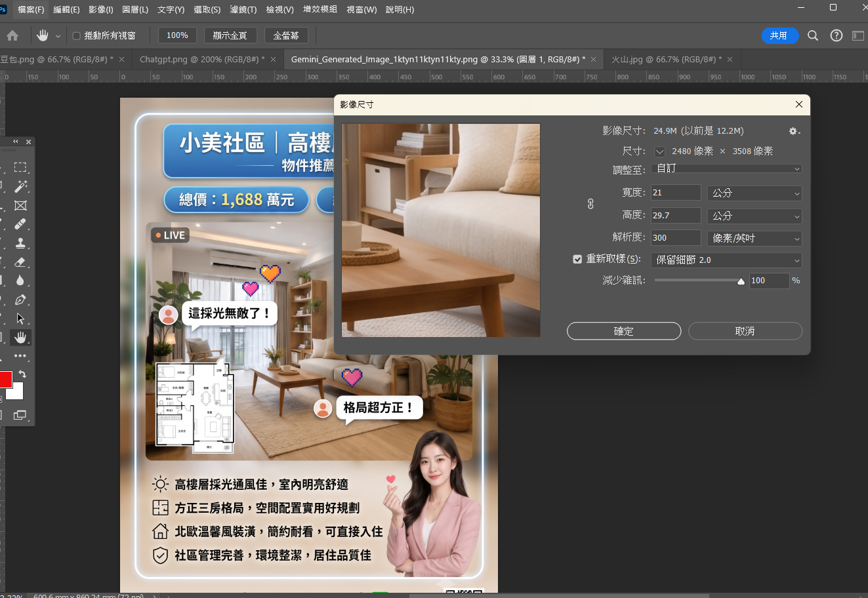
Task: Click the 100% zoom button
Action: [177, 35]
